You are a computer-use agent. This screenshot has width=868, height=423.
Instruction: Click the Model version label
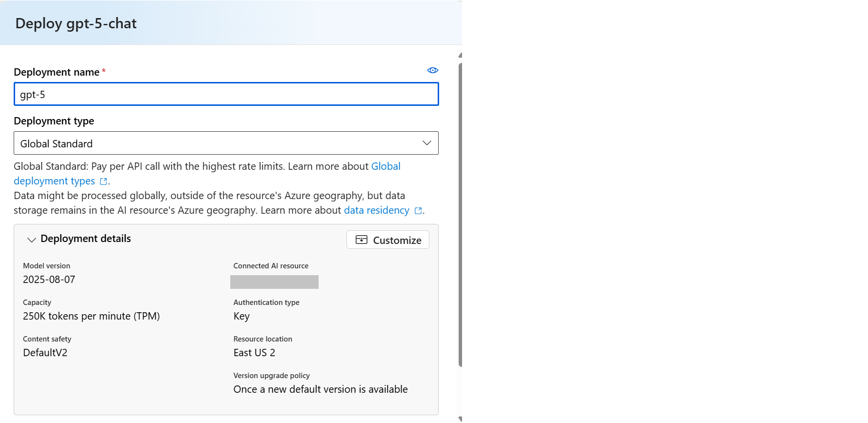(x=46, y=266)
